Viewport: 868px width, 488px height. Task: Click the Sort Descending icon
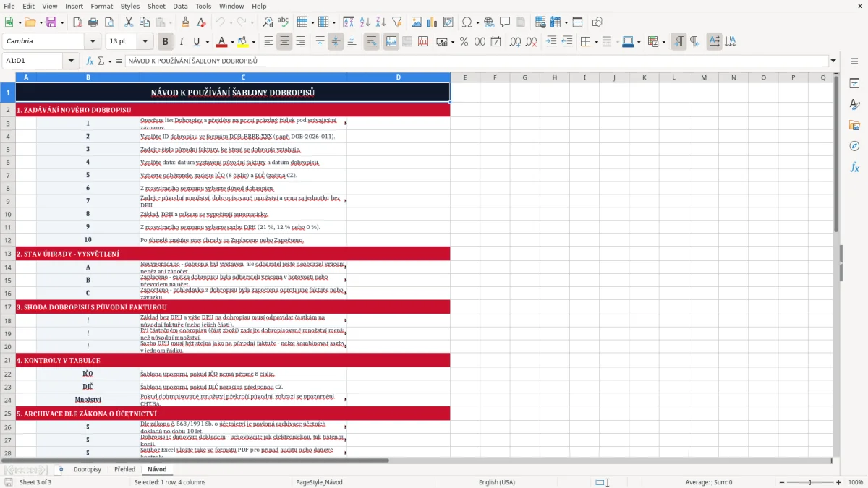pyautogui.click(x=380, y=22)
